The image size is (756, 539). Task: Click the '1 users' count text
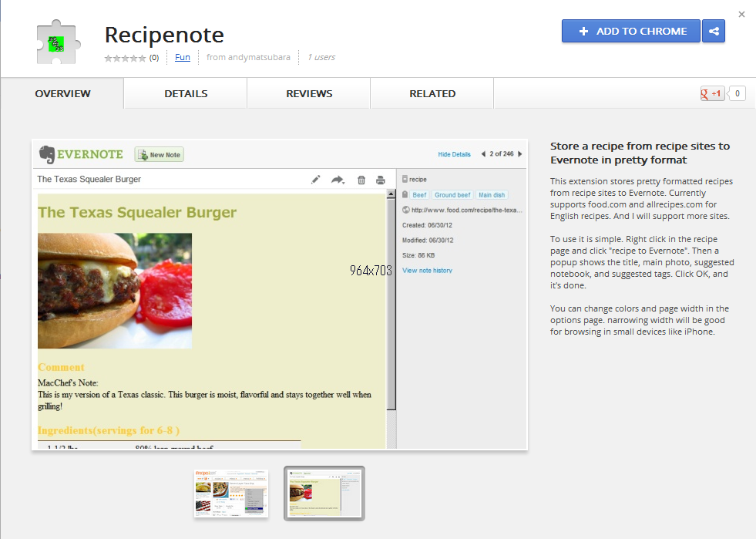tap(321, 57)
